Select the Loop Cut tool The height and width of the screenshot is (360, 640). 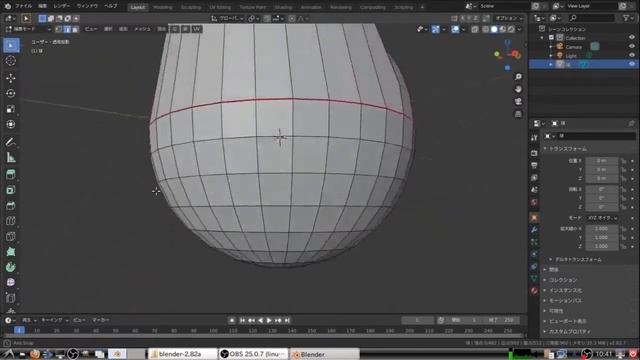point(11,221)
